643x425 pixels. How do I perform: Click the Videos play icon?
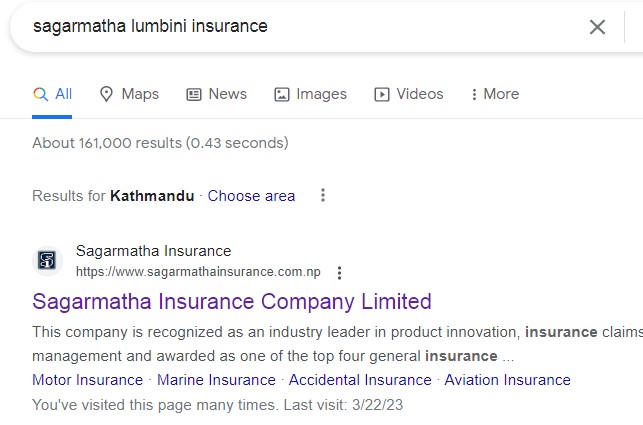click(x=382, y=94)
